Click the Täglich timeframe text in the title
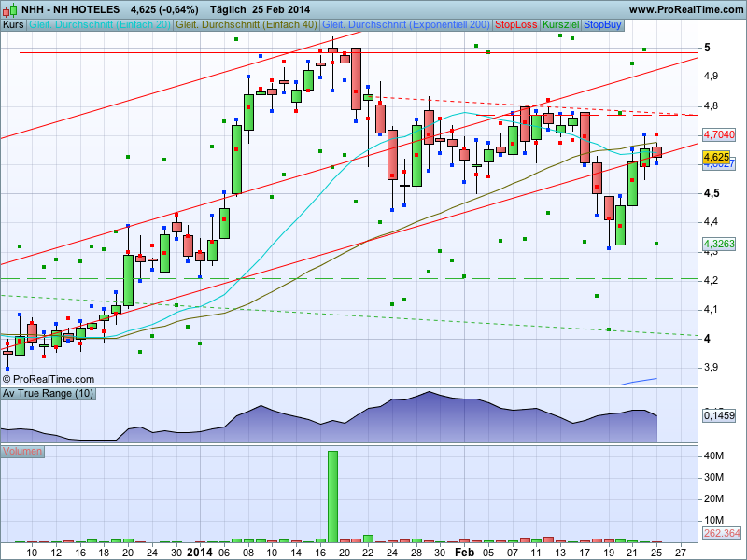This screenshot has height=560, width=747. pos(227,9)
